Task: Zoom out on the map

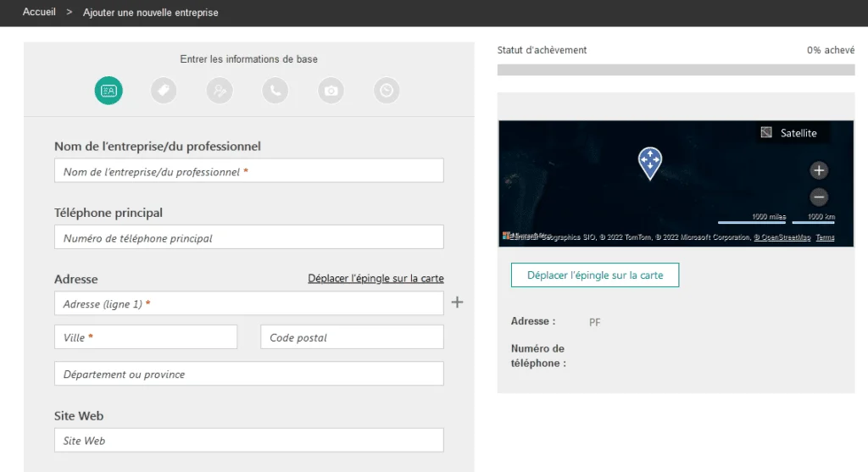Action: (819, 197)
